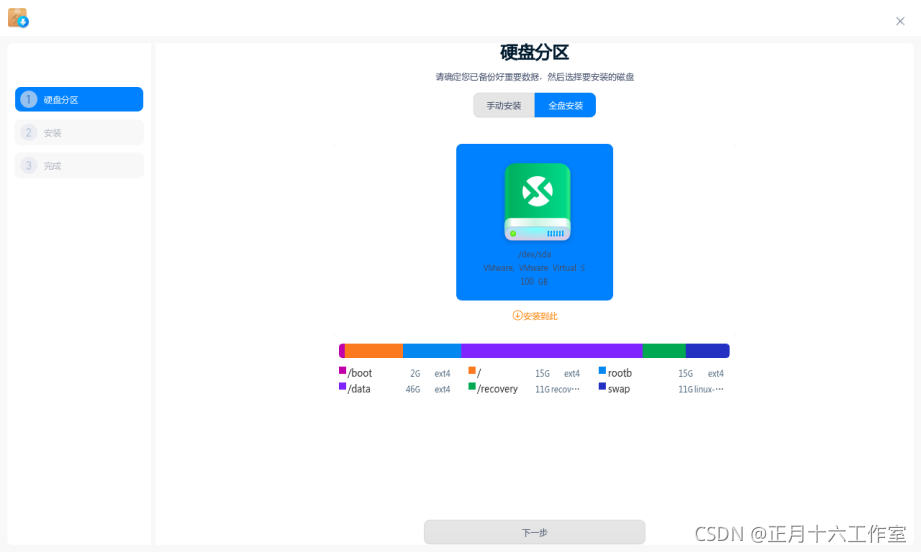Close the installer window
Screen dimensions: 921x552
click(x=900, y=21)
